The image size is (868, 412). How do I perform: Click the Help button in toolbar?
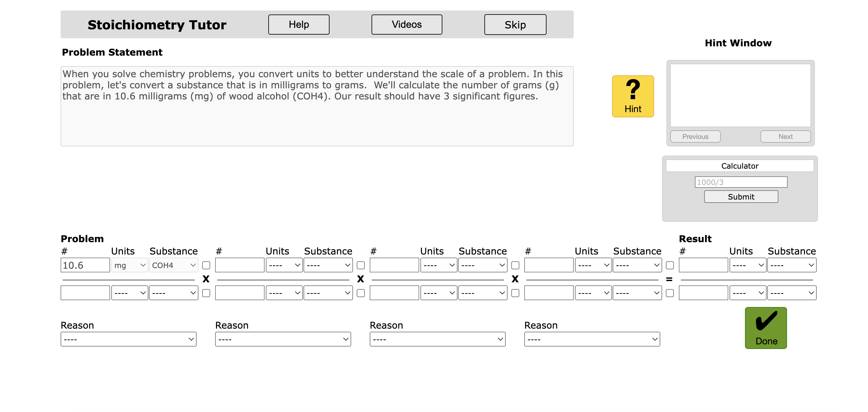[x=299, y=24]
